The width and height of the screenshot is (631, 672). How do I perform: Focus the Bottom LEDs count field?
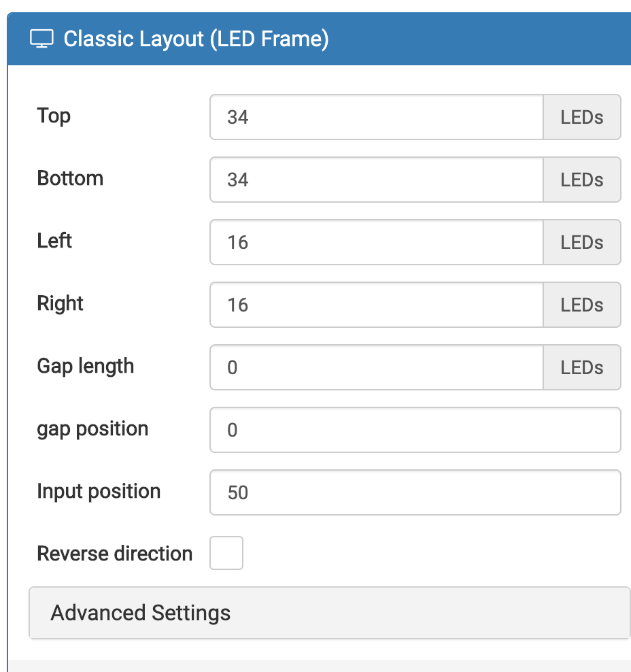tap(377, 180)
